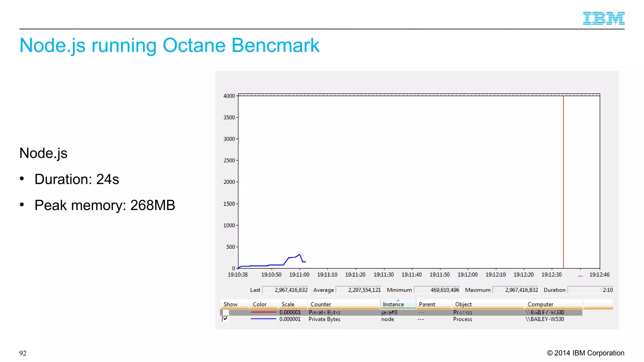
Task: Click the 19:12:46 time axis label
Action: click(599, 275)
